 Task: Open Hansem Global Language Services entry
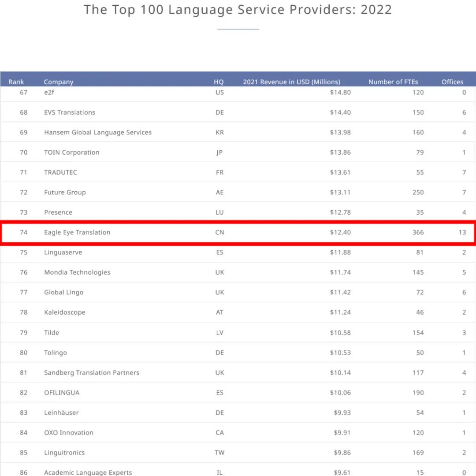(98, 132)
